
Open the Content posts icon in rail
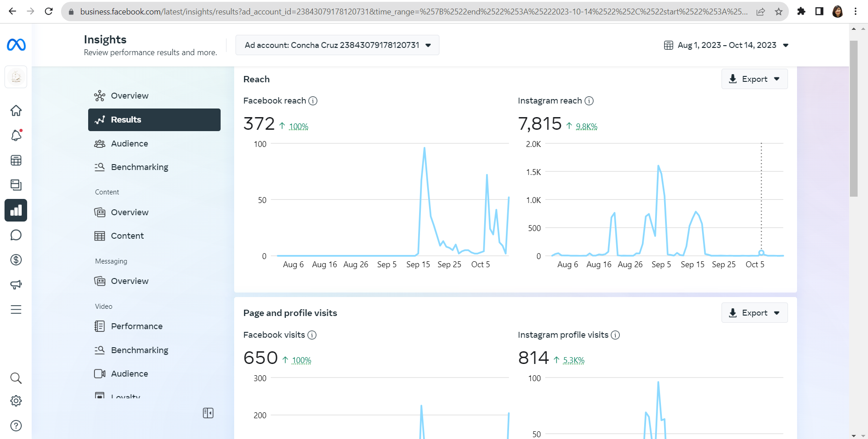click(x=16, y=185)
